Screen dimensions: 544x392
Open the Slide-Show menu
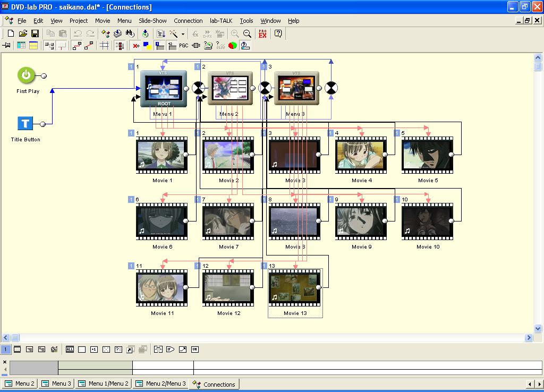[152, 21]
